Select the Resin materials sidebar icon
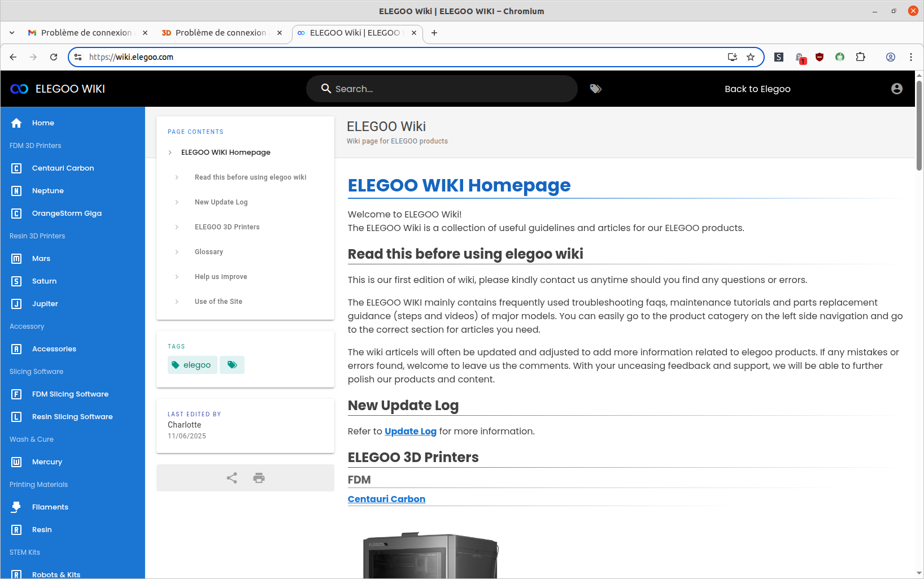924x579 pixels. [16, 529]
